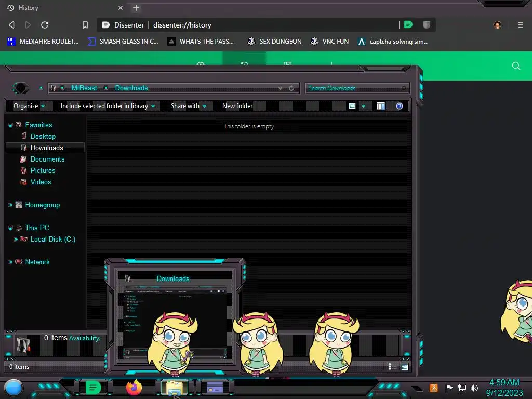Screen dimensions: 532x399
Task: Expand the Homegroup tree node
Action: coord(10,205)
